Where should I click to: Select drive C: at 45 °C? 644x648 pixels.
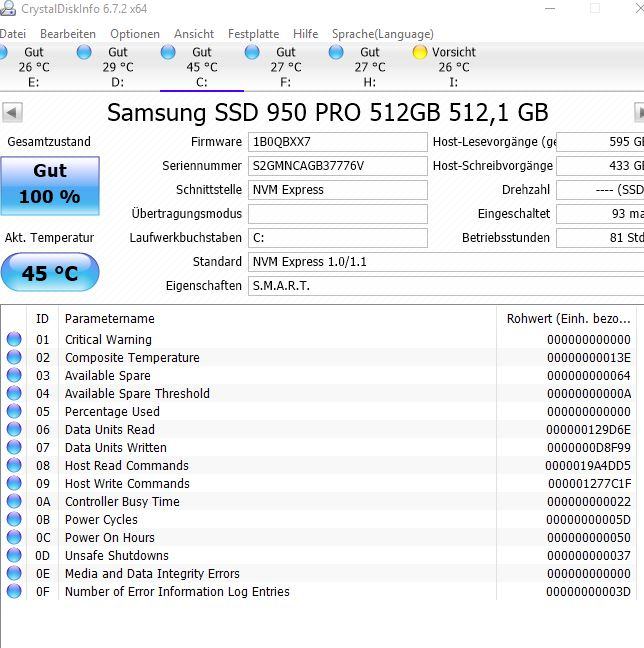(202, 67)
